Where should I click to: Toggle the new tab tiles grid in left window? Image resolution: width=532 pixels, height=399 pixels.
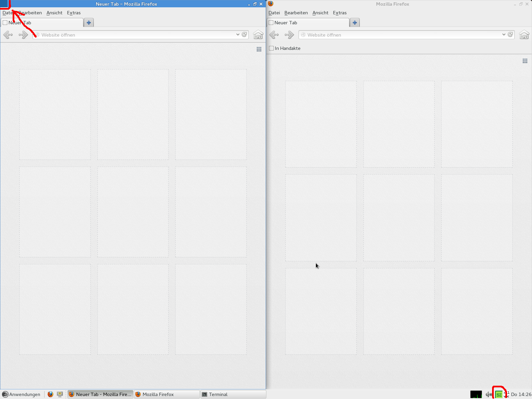tap(259, 49)
